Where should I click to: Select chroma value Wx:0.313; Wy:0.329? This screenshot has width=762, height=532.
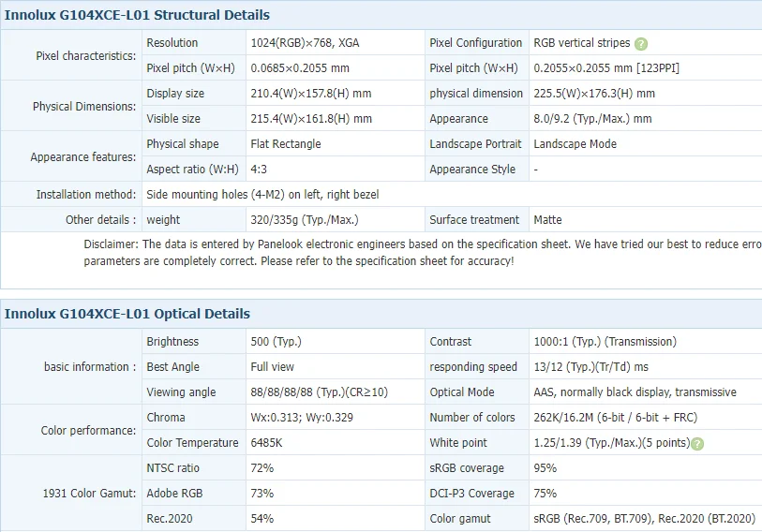302,418
